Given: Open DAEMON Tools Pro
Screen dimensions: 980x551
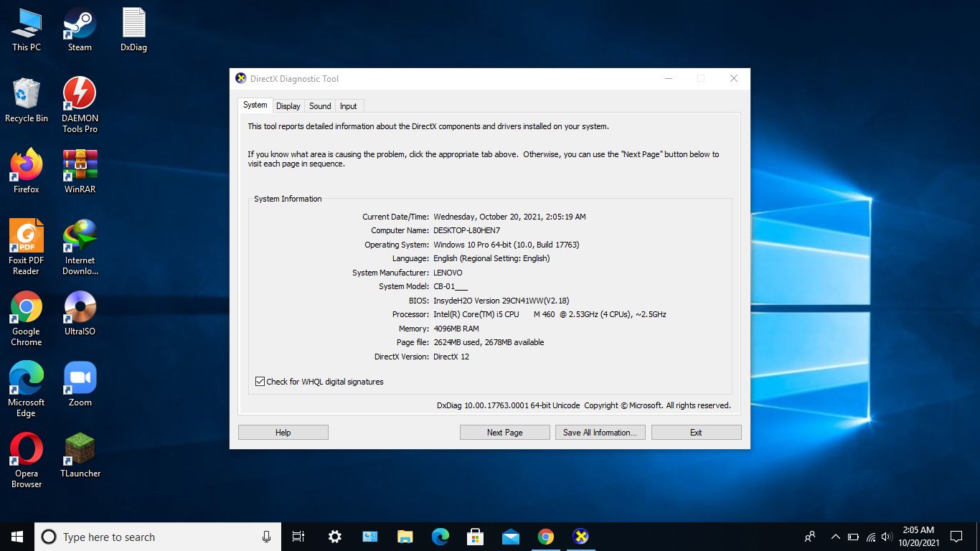Looking at the screenshot, I should (79, 97).
